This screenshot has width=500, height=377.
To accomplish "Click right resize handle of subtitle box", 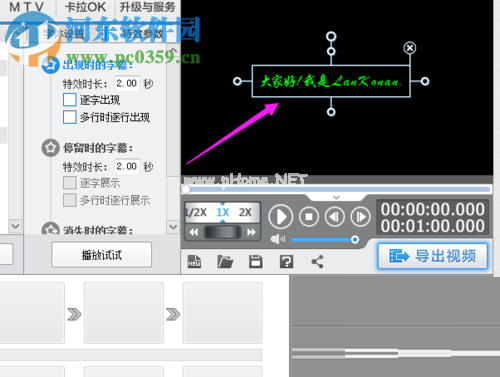I will [x=425, y=81].
